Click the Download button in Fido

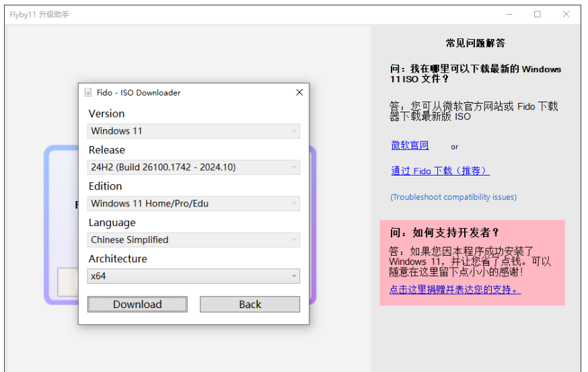click(137, 304)
